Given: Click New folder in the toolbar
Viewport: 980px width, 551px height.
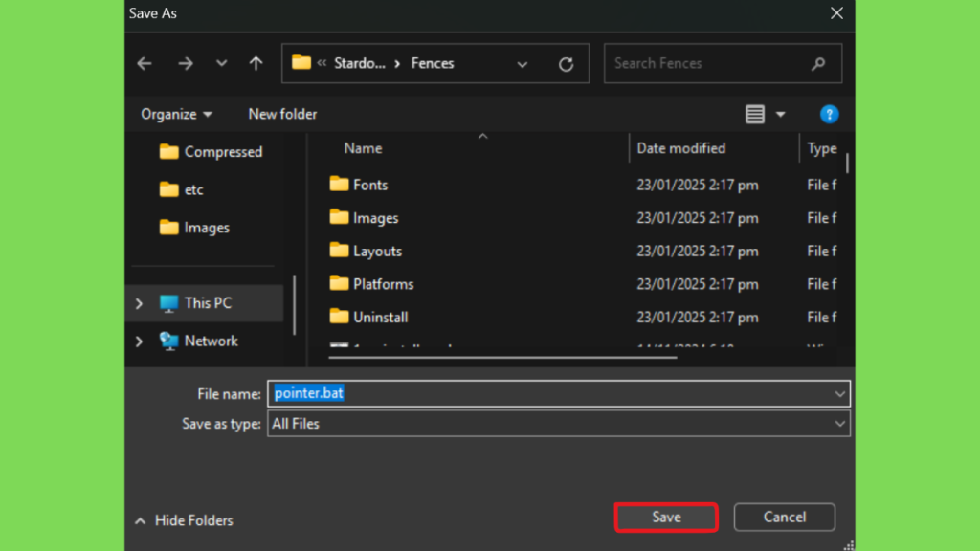Looking at the screenshot, I should click(x=282, y=114).
